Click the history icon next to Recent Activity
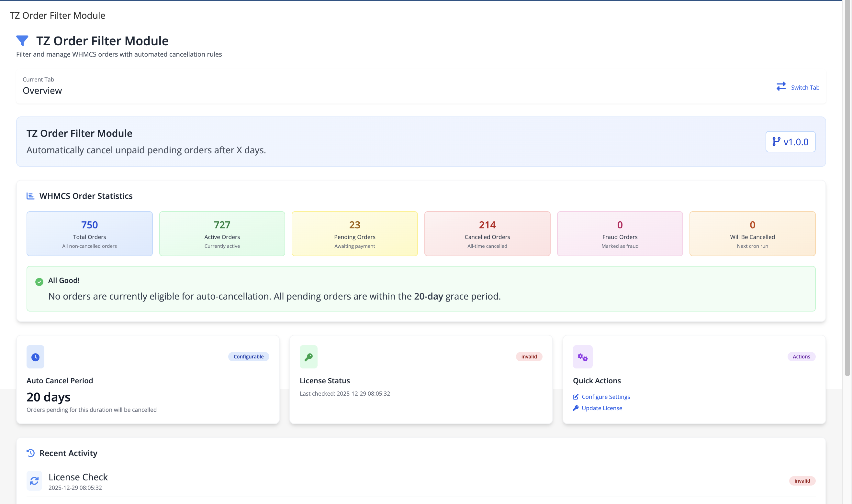This screenshot has width=852, height=504. click(30, 453)
